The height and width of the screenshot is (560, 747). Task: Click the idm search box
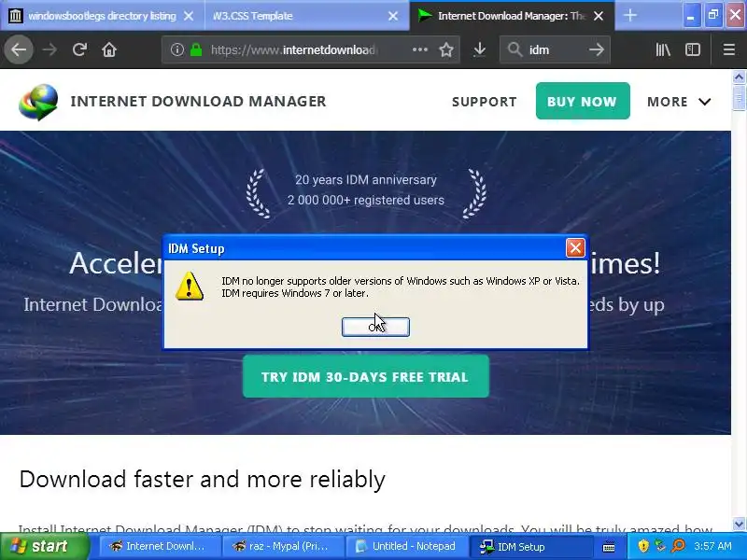point(555,49)
